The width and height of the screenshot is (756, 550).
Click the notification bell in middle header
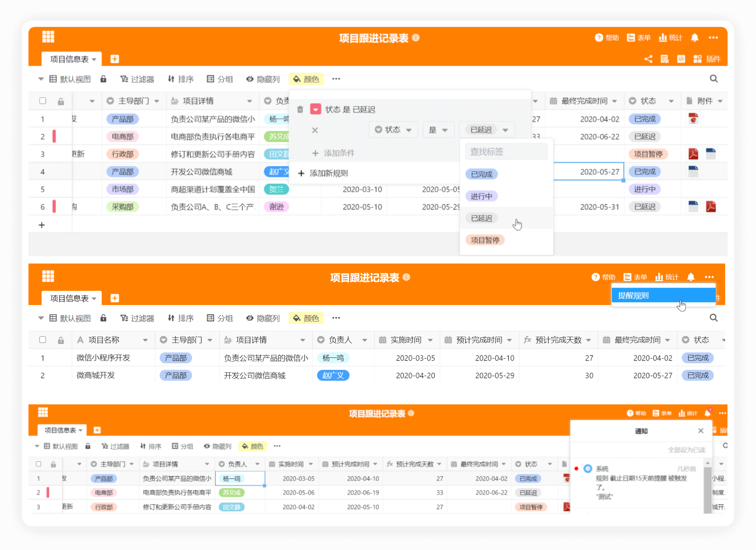pyautogui.click(x=690, y=277)
